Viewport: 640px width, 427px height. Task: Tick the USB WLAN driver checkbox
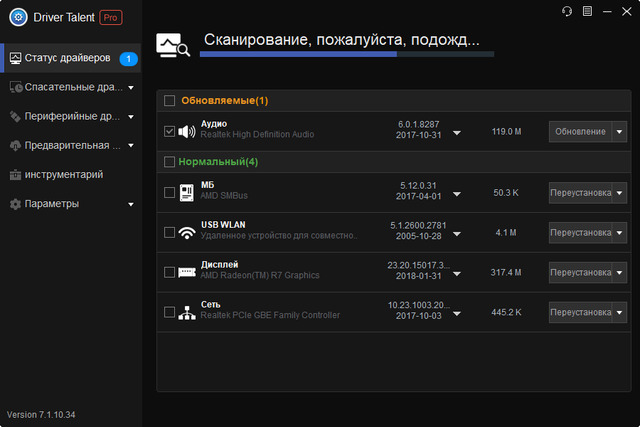pos(169,233)
